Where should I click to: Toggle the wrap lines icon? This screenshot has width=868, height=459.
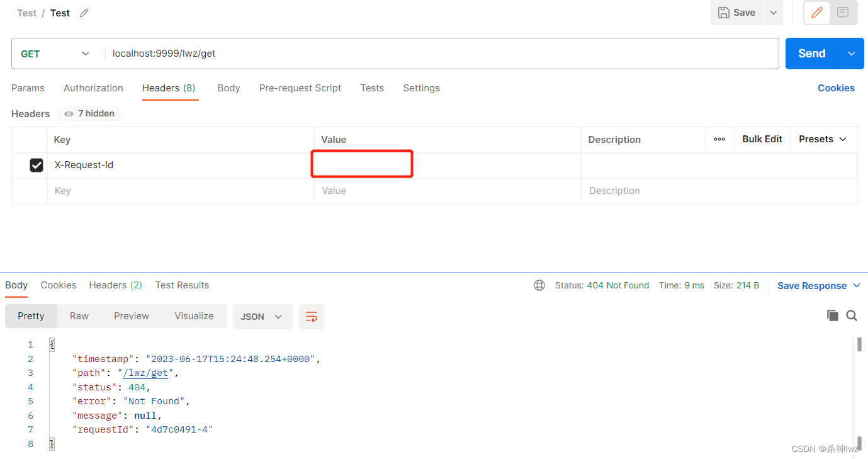click(312, 317)
